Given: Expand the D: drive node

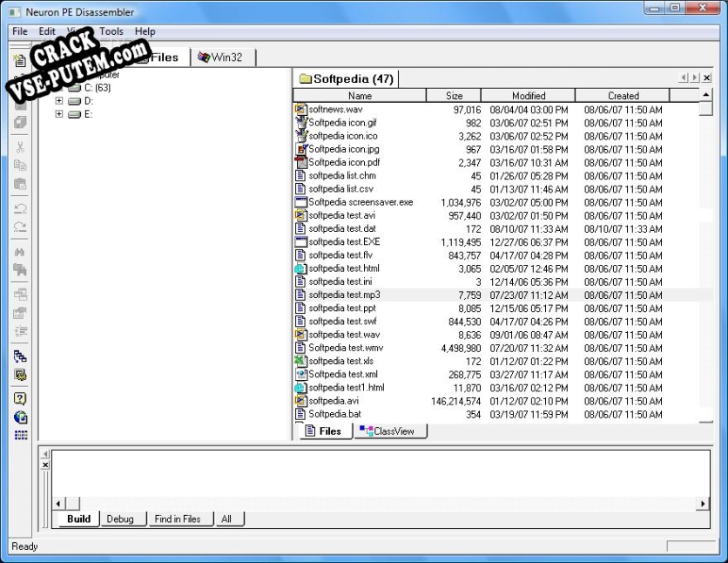Looking at the screenshot, I should coord(59,101).
